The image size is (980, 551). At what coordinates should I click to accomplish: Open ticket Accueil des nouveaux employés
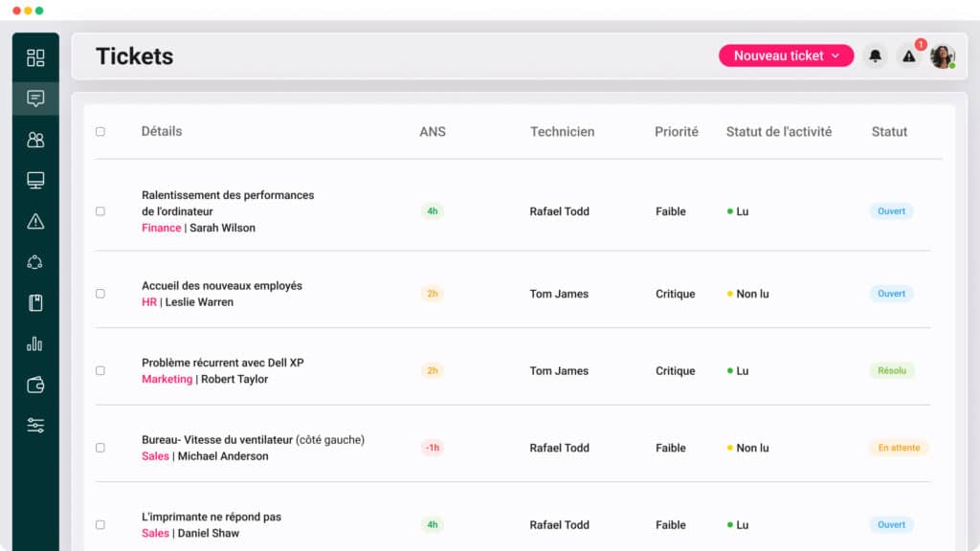click(x=222, y=285)
